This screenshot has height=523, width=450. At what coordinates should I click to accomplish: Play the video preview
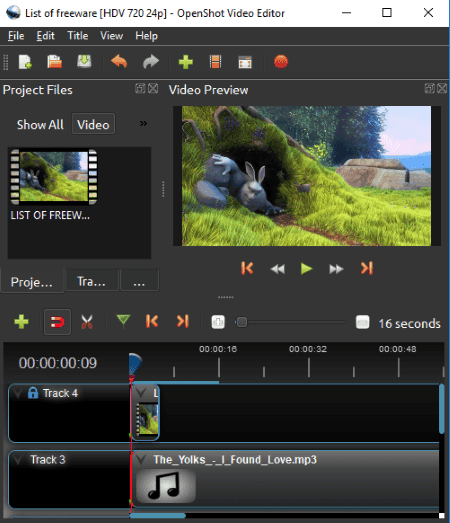point(306,269)
